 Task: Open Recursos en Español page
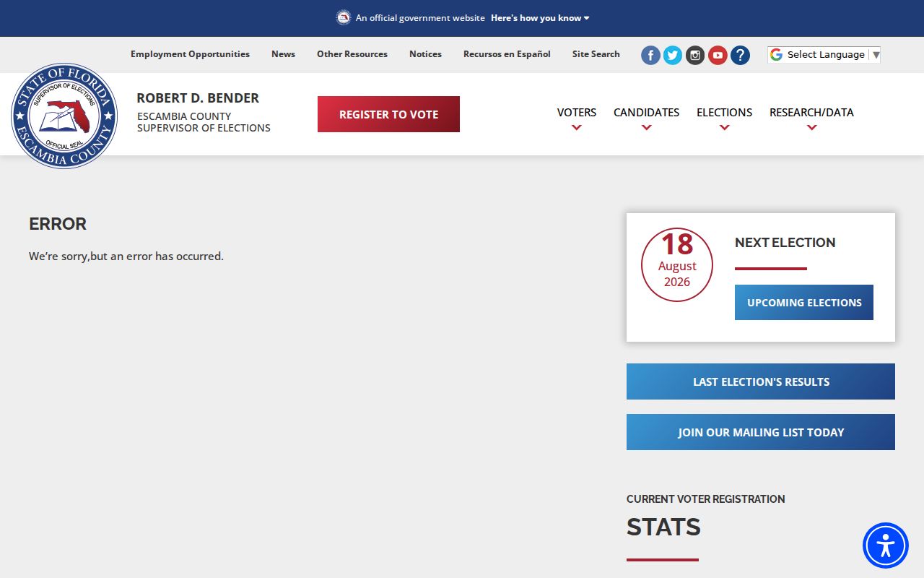click(x=507, y=54)
